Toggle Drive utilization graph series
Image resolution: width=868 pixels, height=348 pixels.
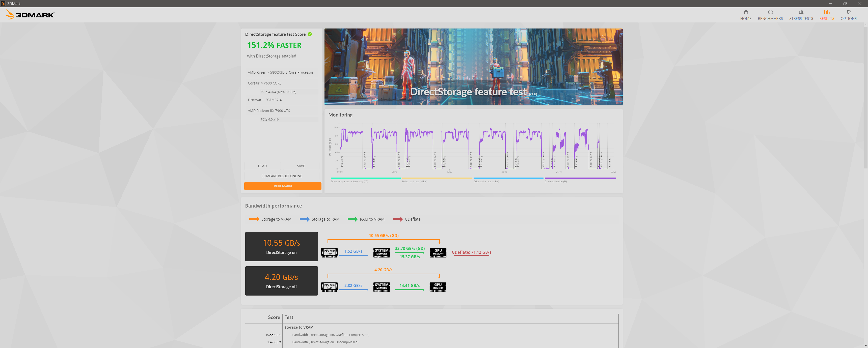[x=580, y=180]
